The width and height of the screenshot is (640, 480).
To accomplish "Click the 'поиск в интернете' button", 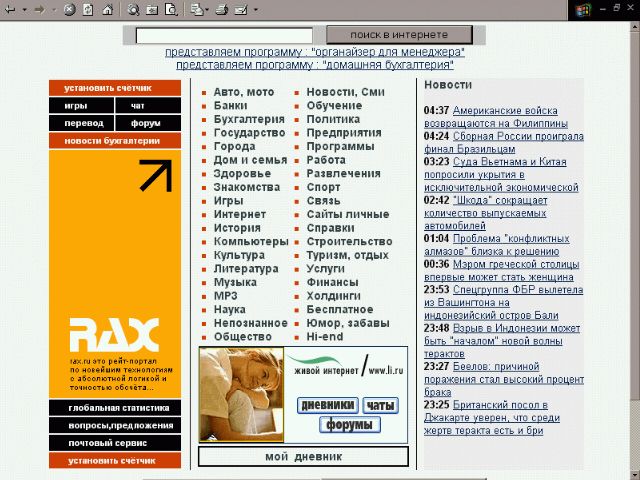I will (399, 35).
